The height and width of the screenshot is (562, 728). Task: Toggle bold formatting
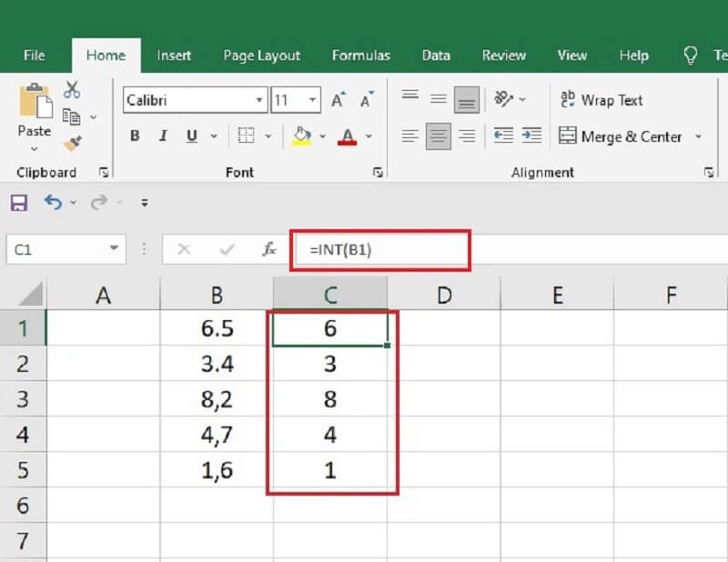135,136
